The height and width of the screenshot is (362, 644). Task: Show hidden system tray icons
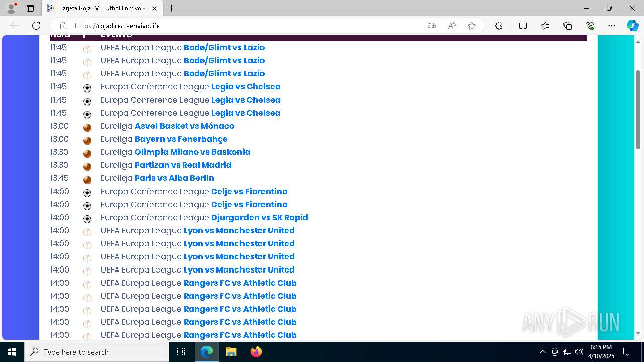coord(542,352)
